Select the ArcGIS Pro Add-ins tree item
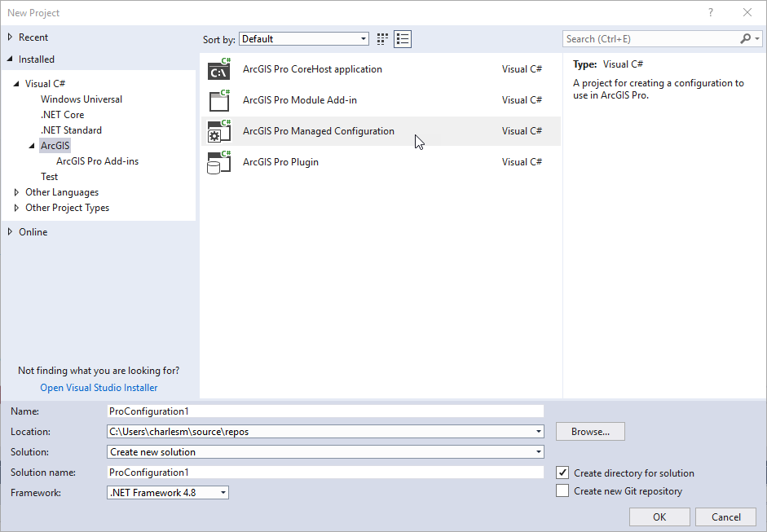The height and width of the screenshot is (532, 767). pyautogui.click(x=97, y=160)
